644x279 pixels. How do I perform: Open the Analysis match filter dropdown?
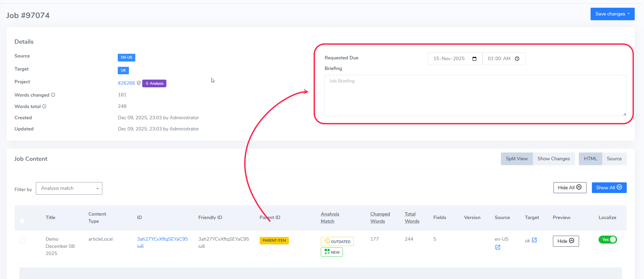click(69, 188)
